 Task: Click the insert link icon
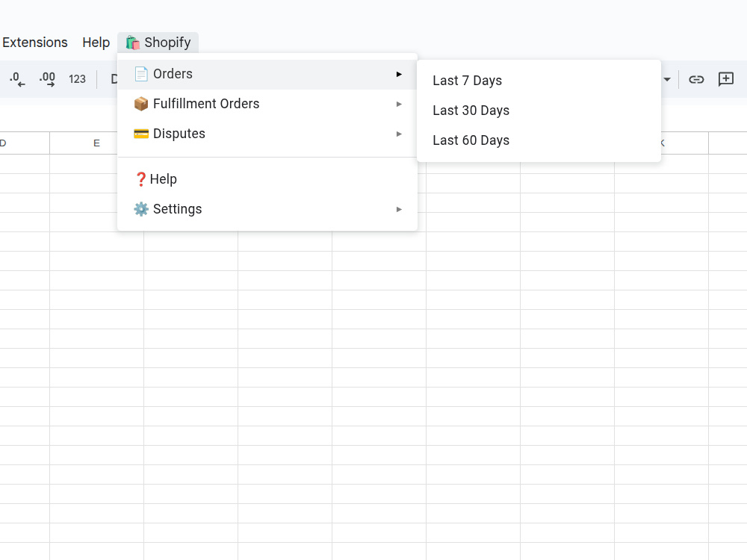[x=696, y=79]
